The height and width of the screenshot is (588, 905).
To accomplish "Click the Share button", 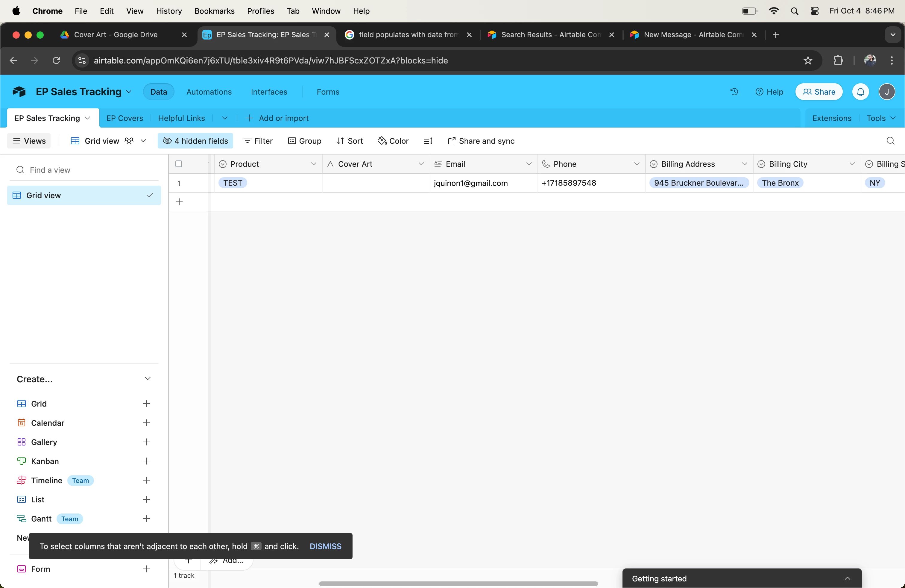I will [x=819, y=92].
